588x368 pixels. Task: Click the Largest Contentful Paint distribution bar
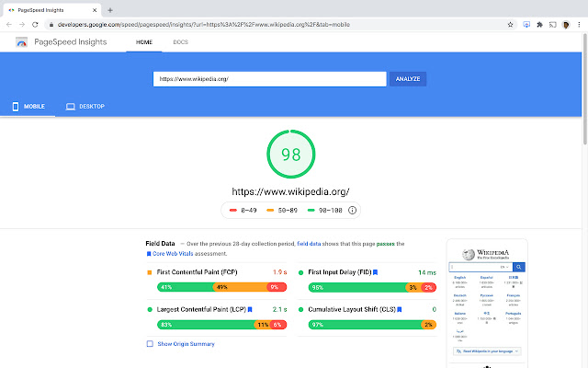point(222,325)
